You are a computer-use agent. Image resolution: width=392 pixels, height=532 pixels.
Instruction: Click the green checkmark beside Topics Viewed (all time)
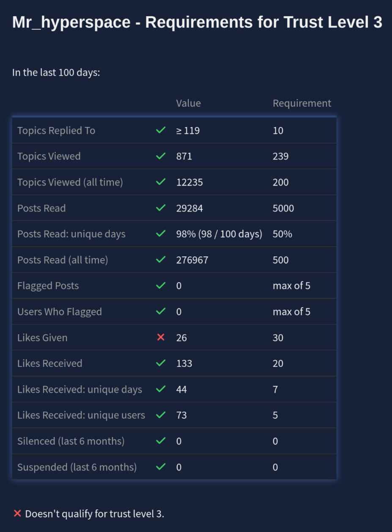[x=160, y=182]
